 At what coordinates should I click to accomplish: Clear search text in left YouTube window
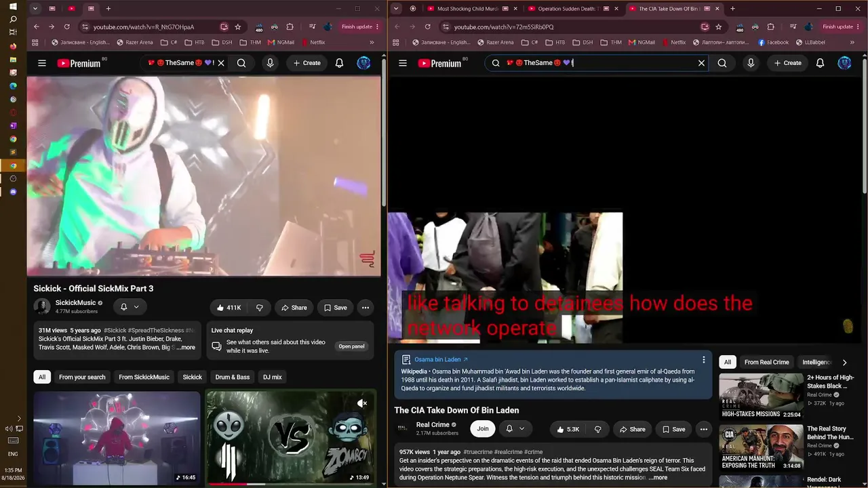221,63
